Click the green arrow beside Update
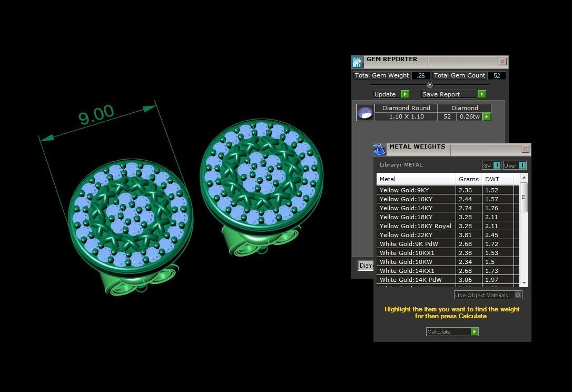Viewport: 572px width, 392px height. 405,94
